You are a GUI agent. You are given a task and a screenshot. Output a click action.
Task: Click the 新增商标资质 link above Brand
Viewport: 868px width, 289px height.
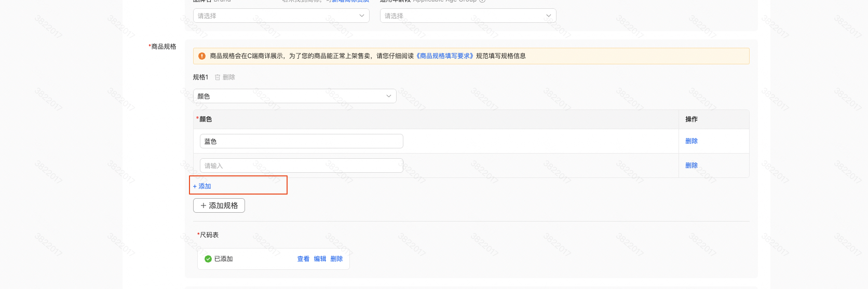[350, 1]
